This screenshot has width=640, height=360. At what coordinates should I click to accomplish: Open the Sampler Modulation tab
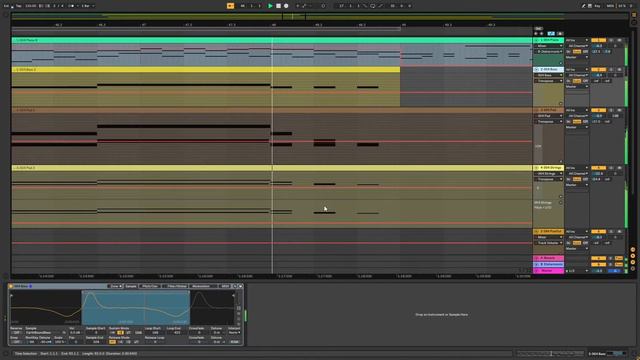[202, 287]
